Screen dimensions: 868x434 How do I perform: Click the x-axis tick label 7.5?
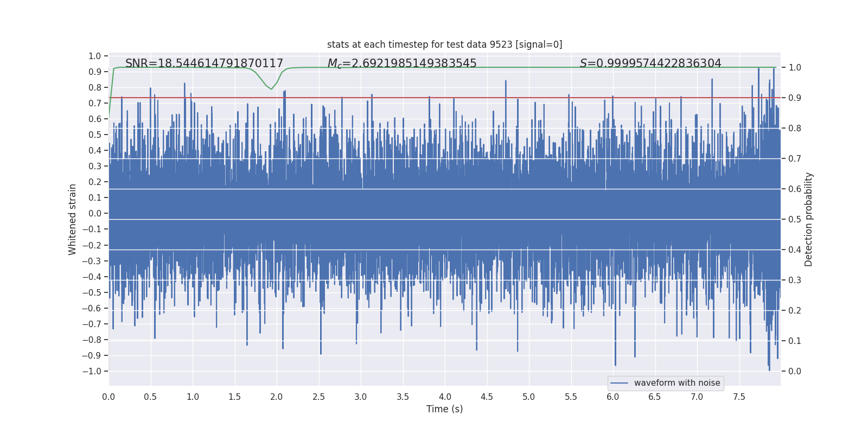pyautogui.click(x=739, y=397)
